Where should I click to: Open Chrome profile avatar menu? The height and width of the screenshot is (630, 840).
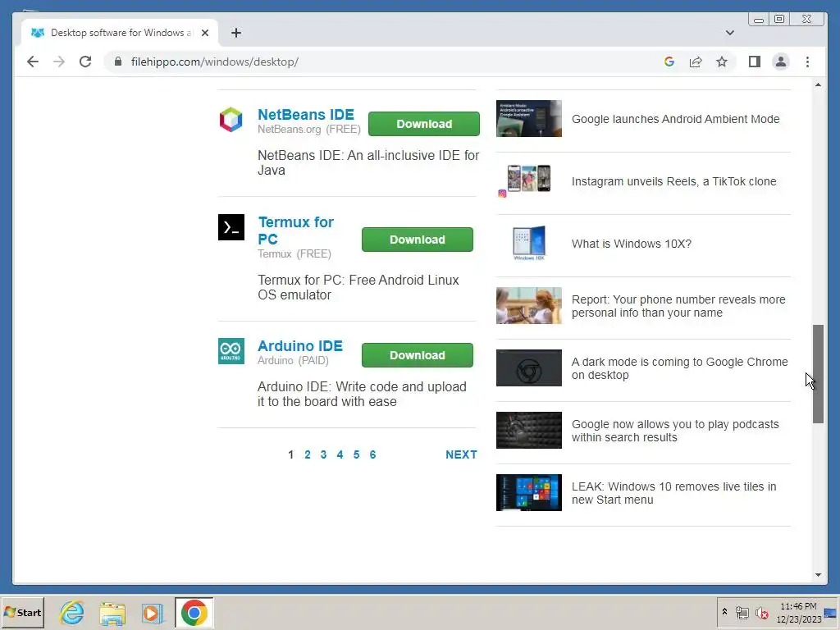click(x=781, y=62)
